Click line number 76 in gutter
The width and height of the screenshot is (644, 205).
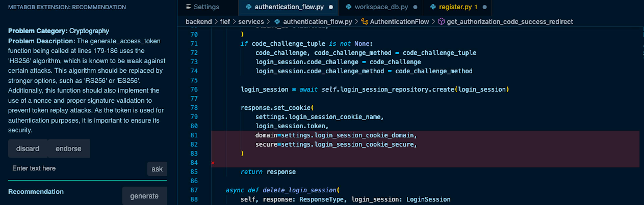pyautogui.click(x=194, y=90)
